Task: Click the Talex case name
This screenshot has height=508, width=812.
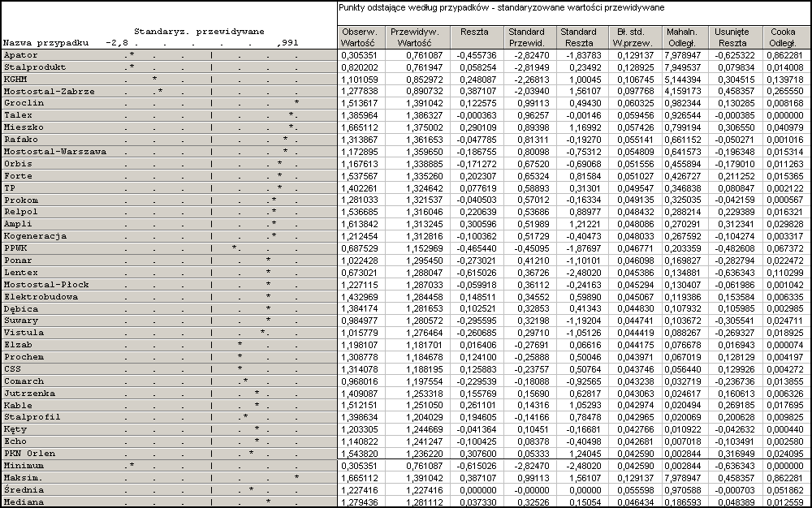Action: click(x=18, y=115)
